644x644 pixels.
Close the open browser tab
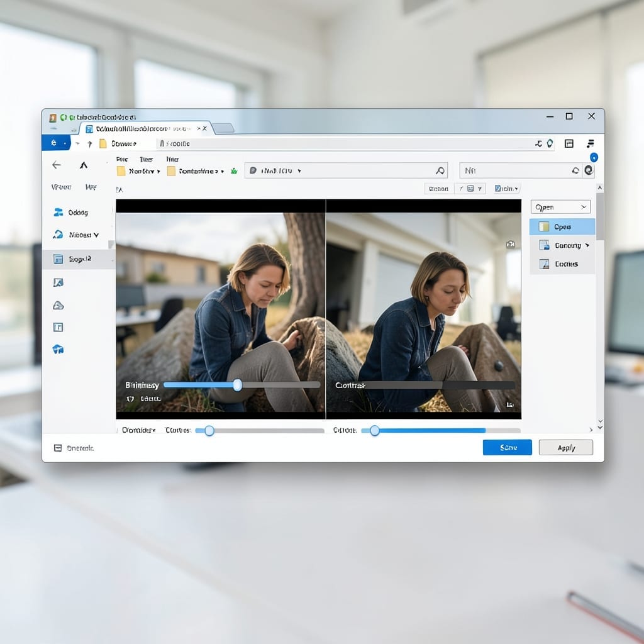pos(204,128)
